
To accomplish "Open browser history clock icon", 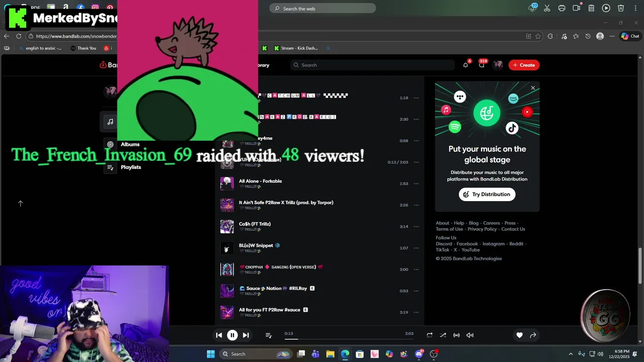I will point(588,36).
